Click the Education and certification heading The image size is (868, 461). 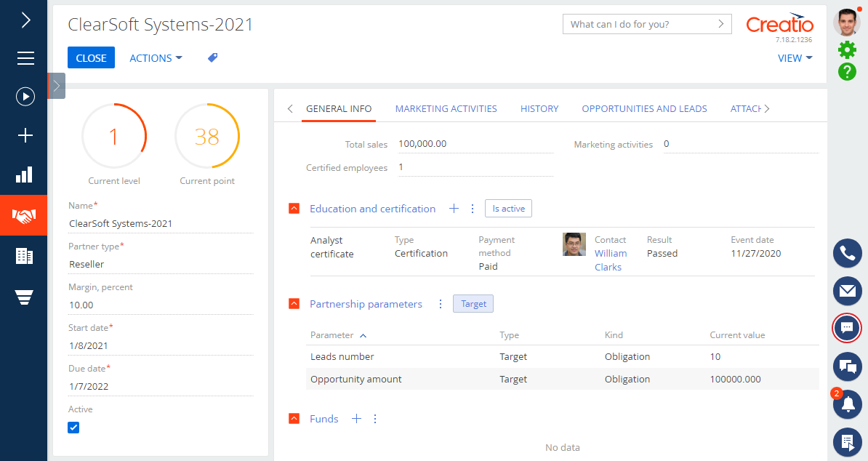[372, 209]
